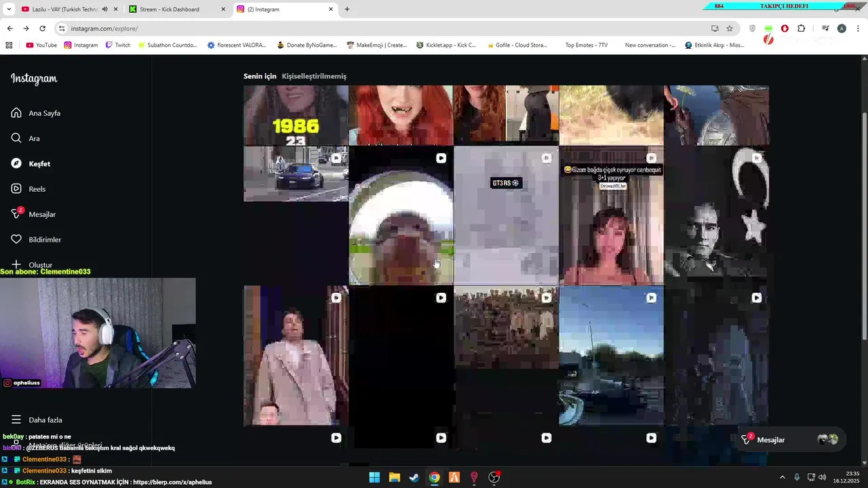Screen dimensions: 868x488
Task: Open the florescent VALORA... bookmark
Action: click(237, 45)
